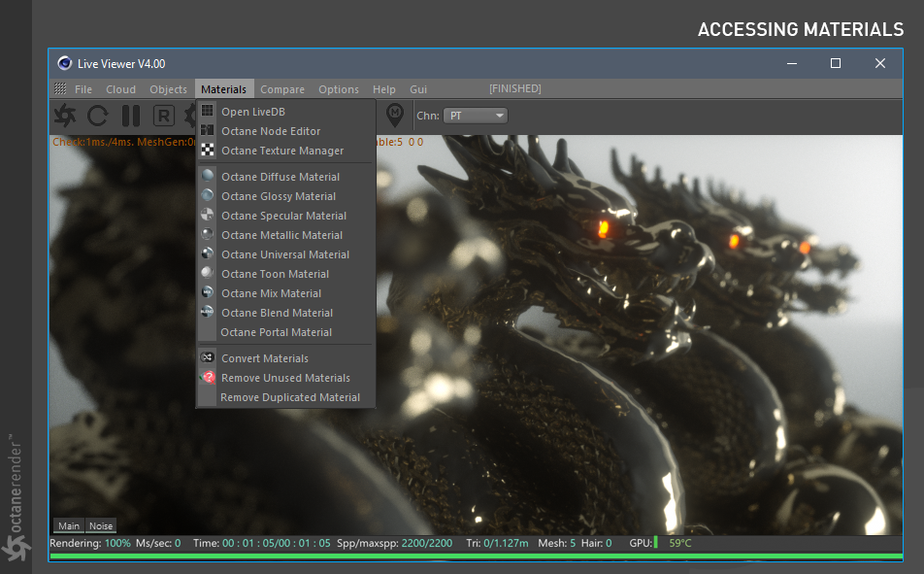The height and width of the screenshot is (574, 924).
Task: Click the Octane Mix Material icon
Action: 208,292
